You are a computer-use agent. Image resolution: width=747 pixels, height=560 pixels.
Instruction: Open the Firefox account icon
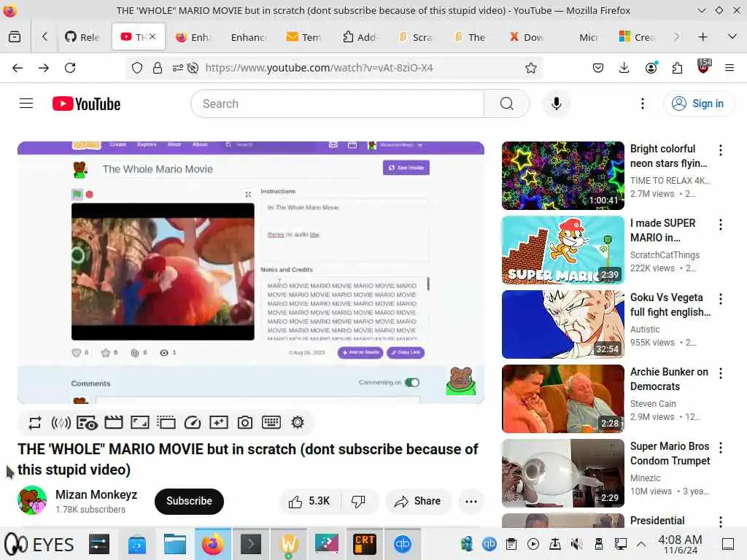[651, 68]
